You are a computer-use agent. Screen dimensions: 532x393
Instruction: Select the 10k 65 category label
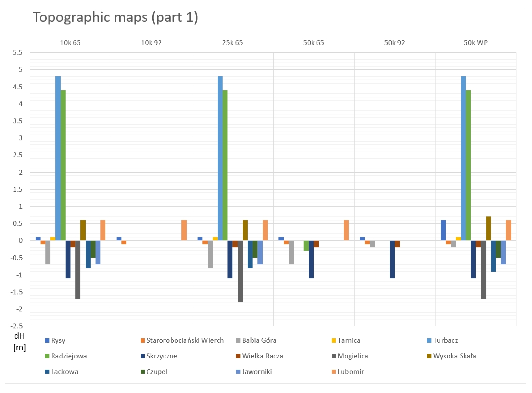coord(70,43)
